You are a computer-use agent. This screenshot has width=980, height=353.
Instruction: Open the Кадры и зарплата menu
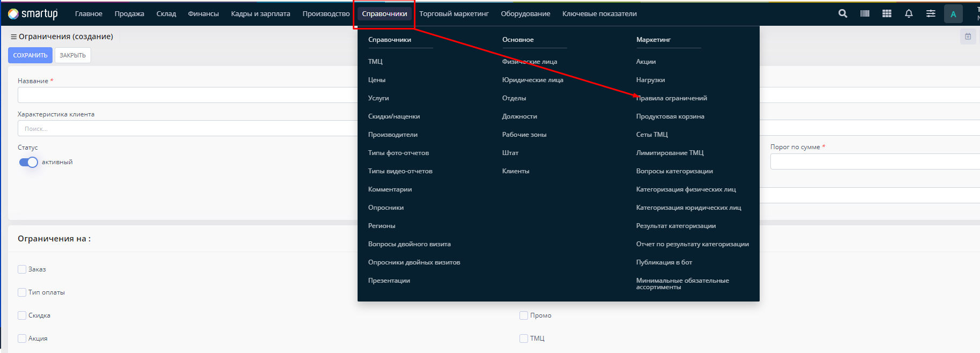click(261, 14)
